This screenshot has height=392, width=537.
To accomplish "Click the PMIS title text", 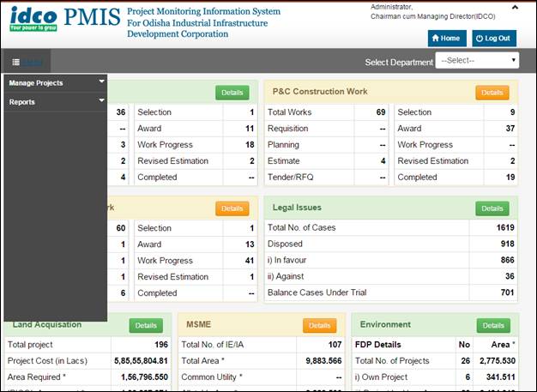I will click(92, 17).
